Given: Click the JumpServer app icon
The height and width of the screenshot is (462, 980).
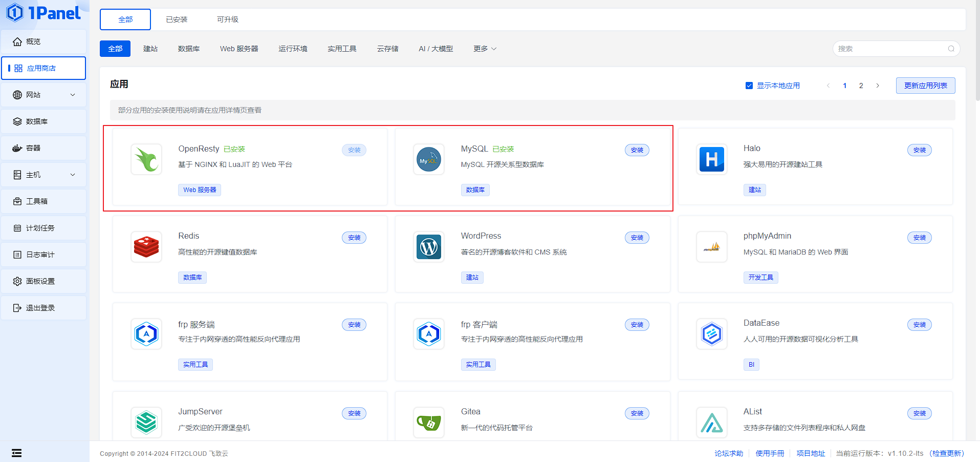Looking at the screenshot, I should click(x=146, y=423).
